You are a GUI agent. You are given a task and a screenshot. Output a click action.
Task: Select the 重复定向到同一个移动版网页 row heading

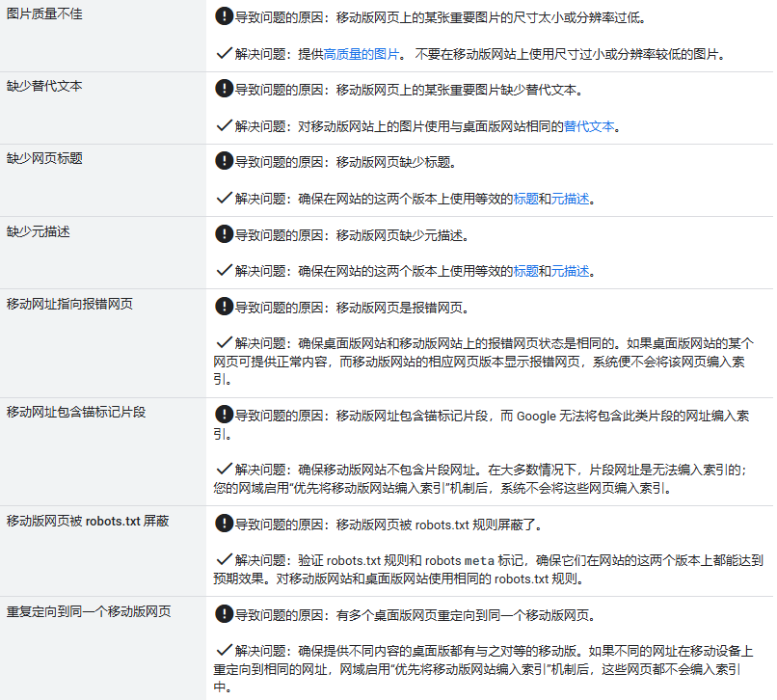[x=89, y=611]
